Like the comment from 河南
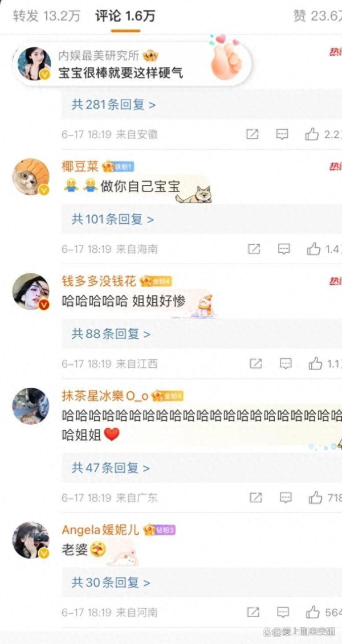Screen dimensions: 342x644 [x=313, y=612]
